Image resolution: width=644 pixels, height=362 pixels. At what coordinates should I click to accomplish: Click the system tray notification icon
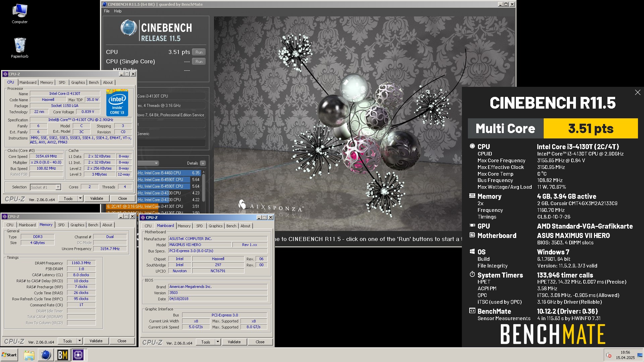click(609, 355)
